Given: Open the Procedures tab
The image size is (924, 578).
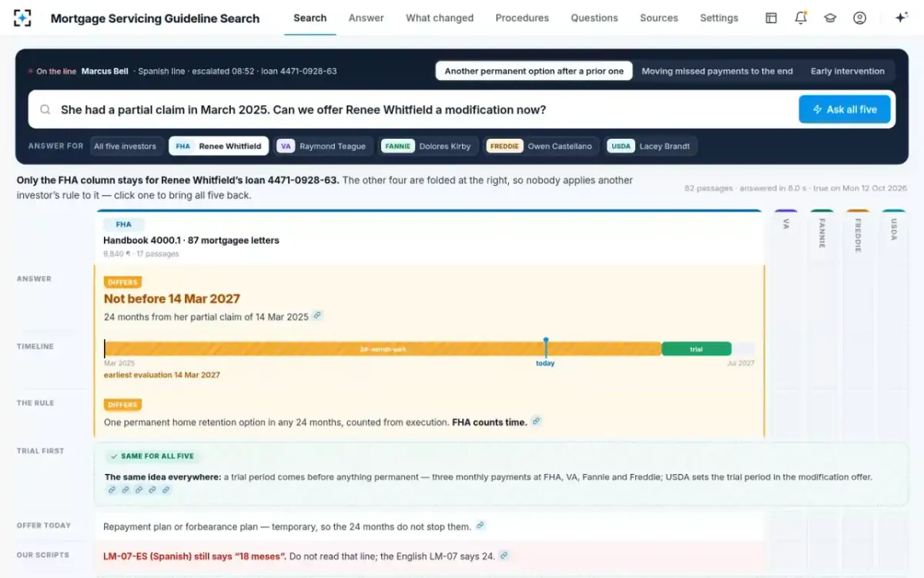Looking at the screenshot, I should click(x=522, y=18).
